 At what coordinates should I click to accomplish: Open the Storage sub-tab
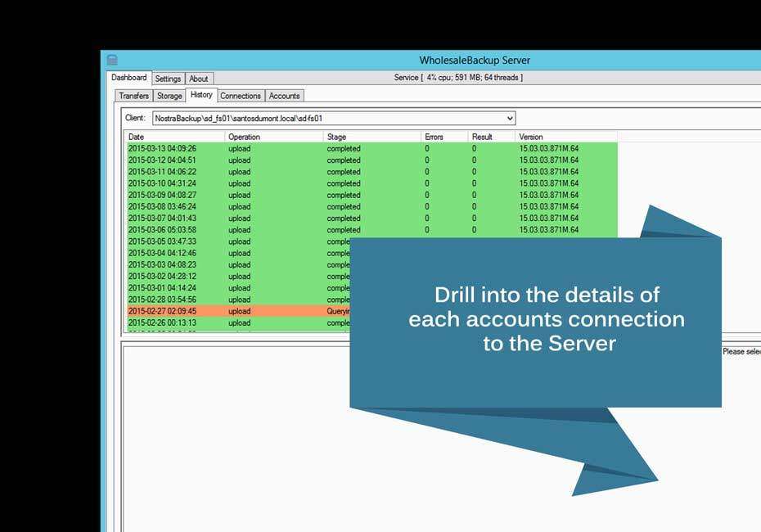coord(169,96)
